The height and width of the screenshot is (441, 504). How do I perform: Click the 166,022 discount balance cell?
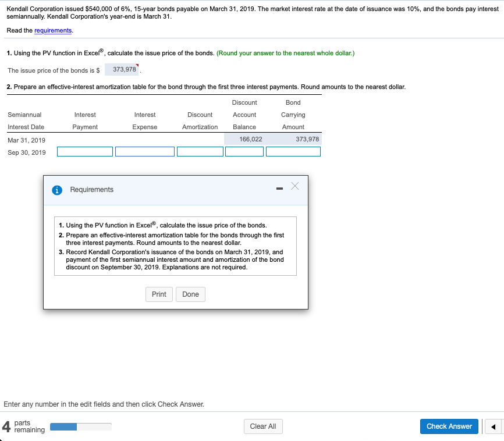[244, 139]
